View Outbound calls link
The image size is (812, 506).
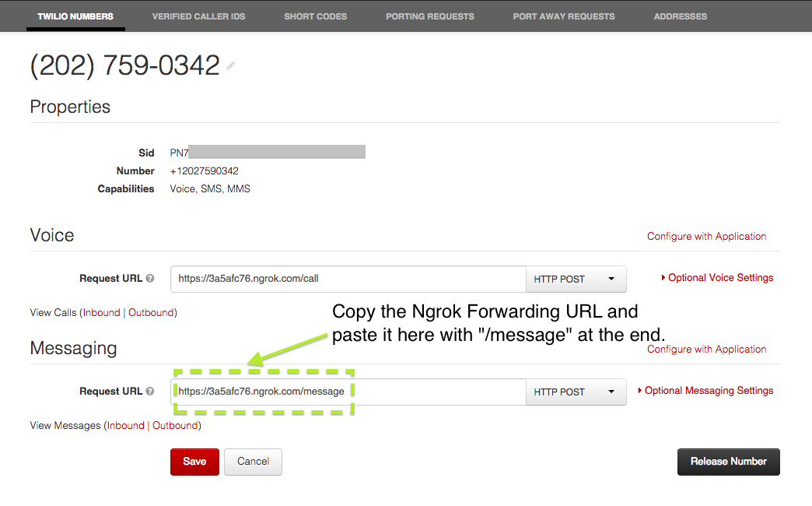click(x=151, y=313)
